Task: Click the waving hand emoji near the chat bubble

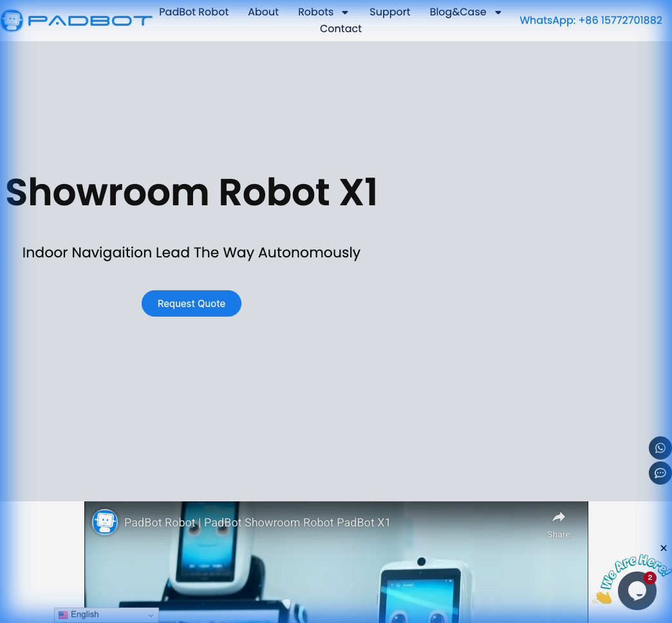Action: 602,597
